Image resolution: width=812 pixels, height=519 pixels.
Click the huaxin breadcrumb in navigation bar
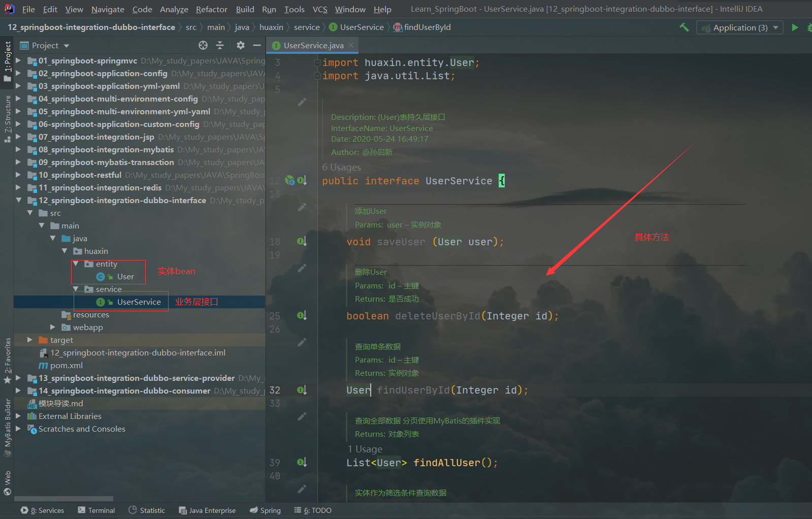click(x=271, y=27)
